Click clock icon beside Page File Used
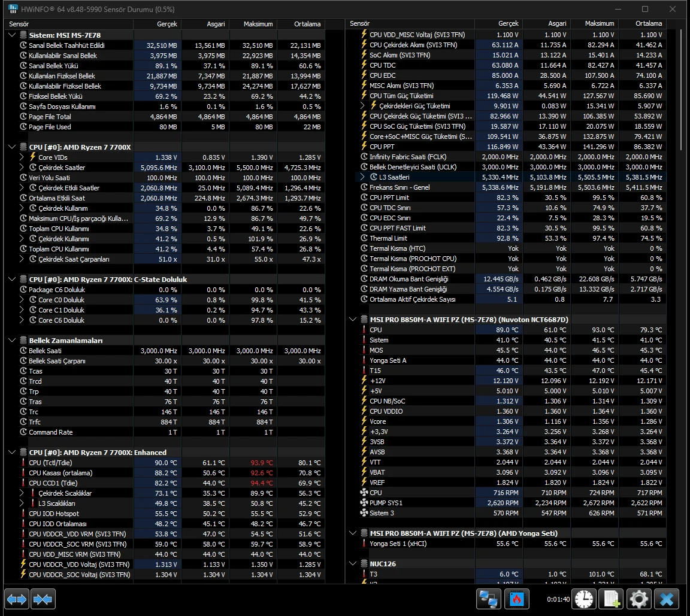Viewport: 690px width, 616px height. (x=23, y=127)
